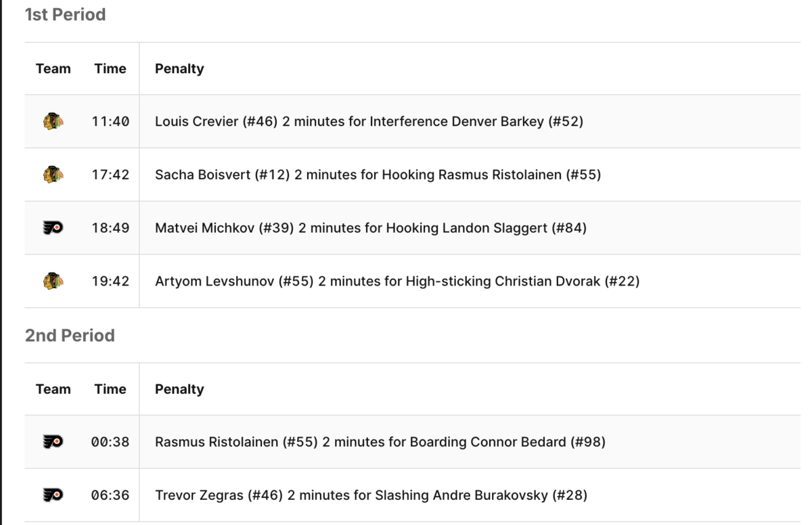Select the Matvei Michkov hooking penalty text
The height and width of the screenshot is (525, 812).
tap(370, 228)
